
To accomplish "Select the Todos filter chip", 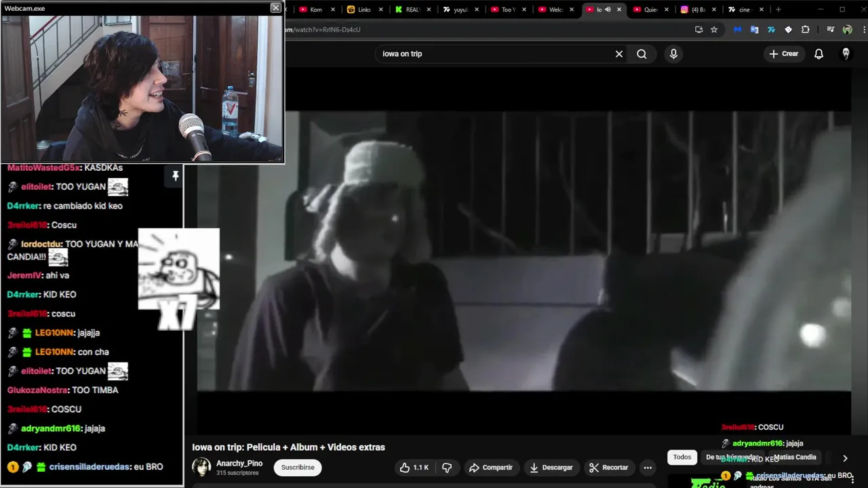I will [682, 457].
